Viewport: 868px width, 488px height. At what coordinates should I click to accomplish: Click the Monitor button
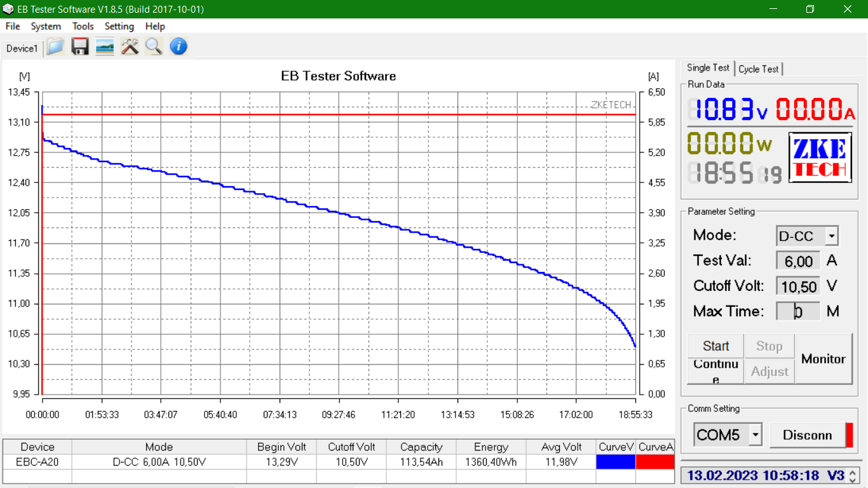[824, 359]
